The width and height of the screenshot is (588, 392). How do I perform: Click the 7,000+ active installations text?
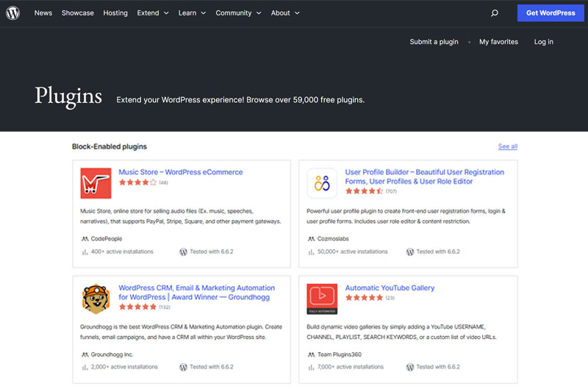pos(351,367)
